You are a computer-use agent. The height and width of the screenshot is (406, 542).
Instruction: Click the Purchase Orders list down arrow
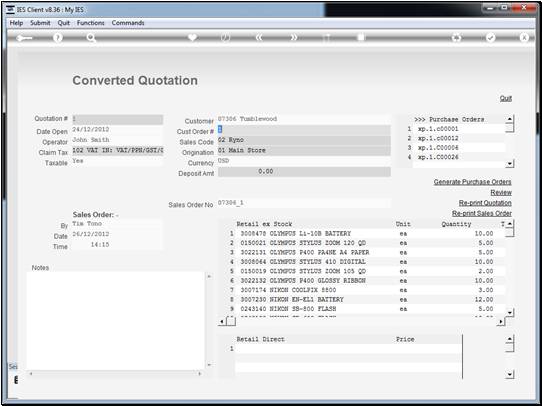(x=510, y=164)
